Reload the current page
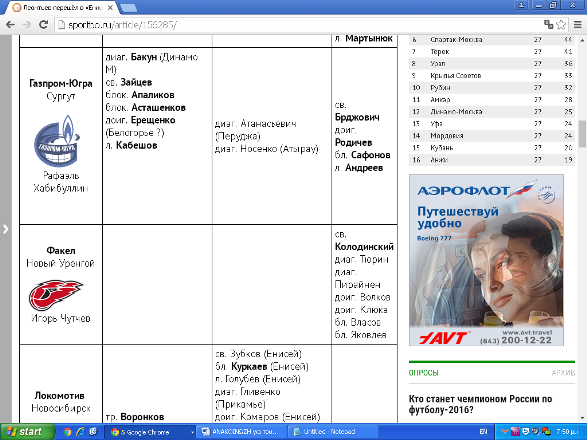Image resolution: width=587 pixels, height=440 pixels. click(43, 25)
